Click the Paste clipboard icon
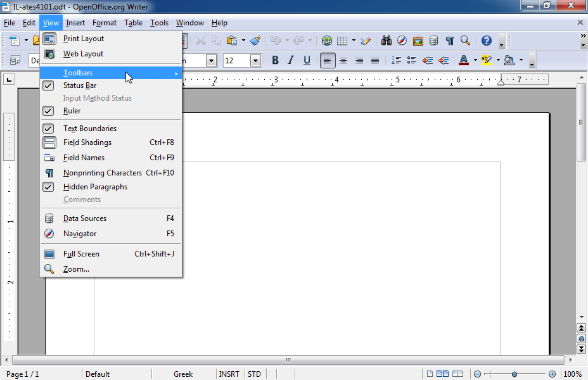Screen dimensions: 588x380 tap(232, 41)
